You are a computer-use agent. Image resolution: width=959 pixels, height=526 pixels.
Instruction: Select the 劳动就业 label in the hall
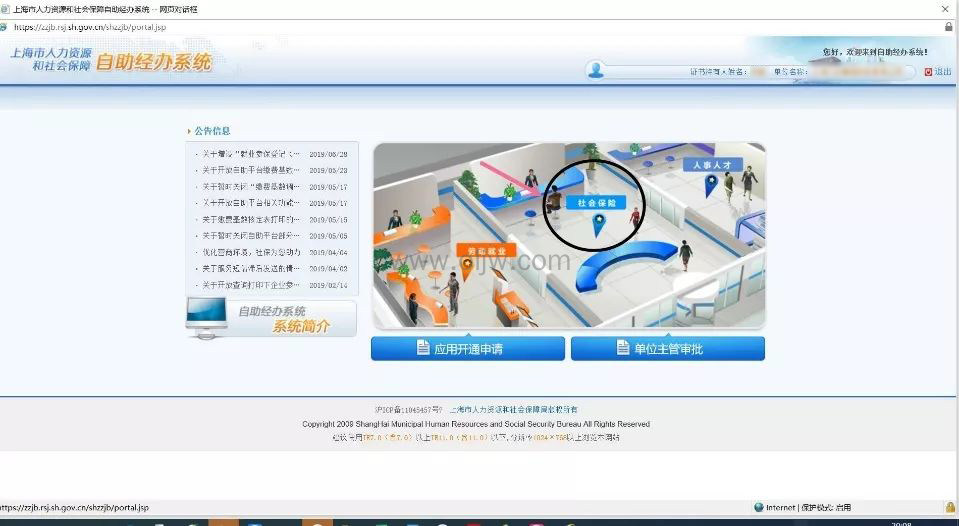[x=485, y=249]
